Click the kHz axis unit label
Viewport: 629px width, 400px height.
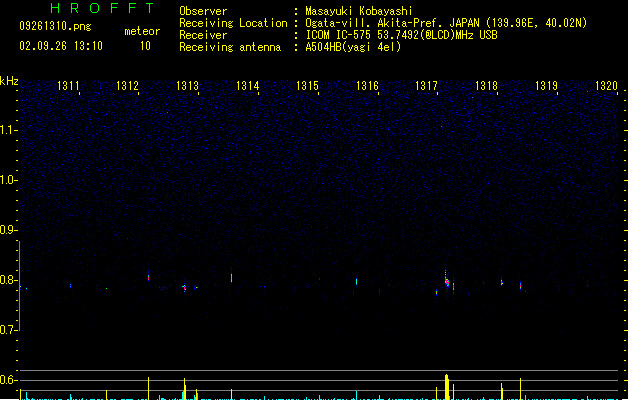[9, 81]
